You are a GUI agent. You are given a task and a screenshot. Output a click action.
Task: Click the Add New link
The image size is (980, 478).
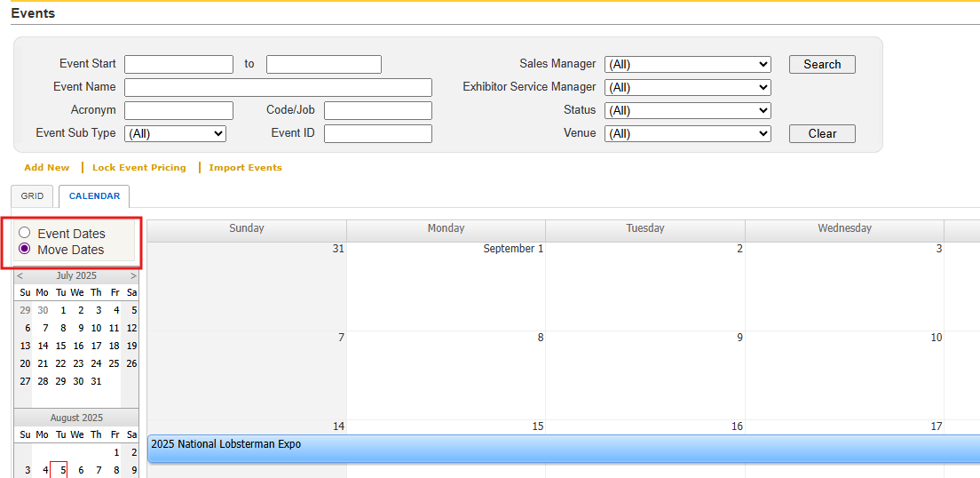click(x=47, y=168)
